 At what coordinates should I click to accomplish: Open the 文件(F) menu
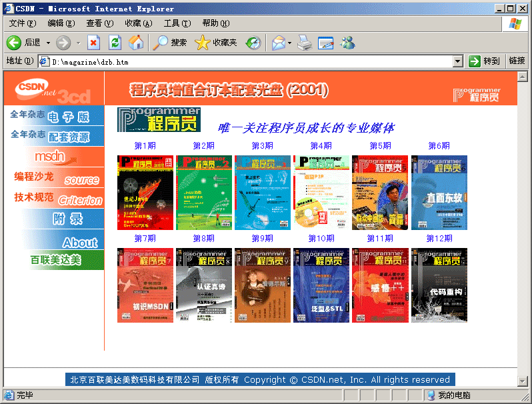pos(23,23)
